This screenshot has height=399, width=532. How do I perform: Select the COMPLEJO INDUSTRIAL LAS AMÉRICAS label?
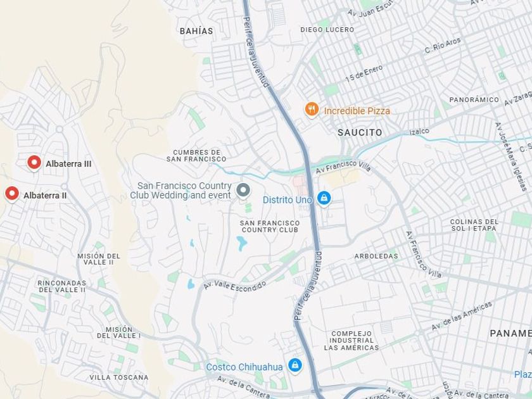351,341
